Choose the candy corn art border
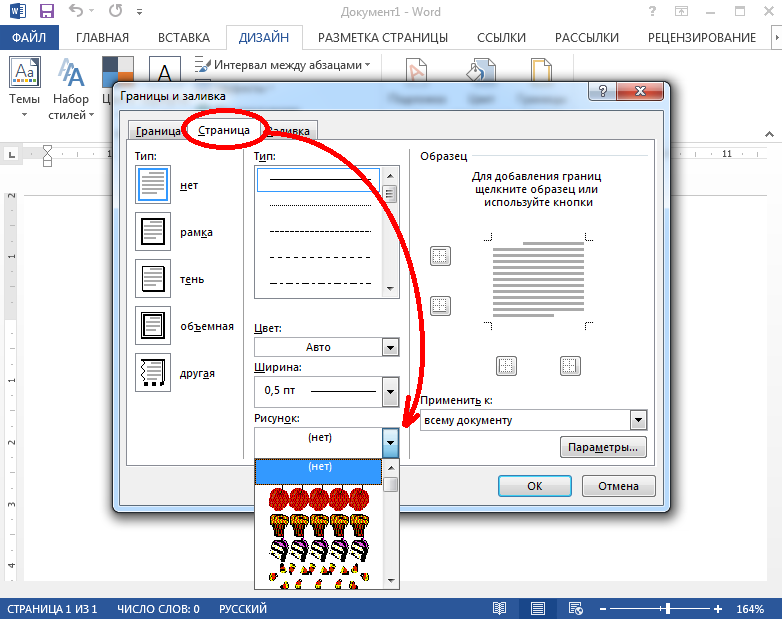782x619 pixels. click(319, 576)
